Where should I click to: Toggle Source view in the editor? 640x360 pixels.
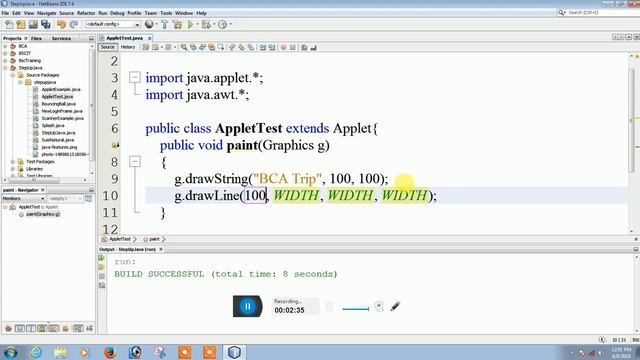tap(108, 47)
